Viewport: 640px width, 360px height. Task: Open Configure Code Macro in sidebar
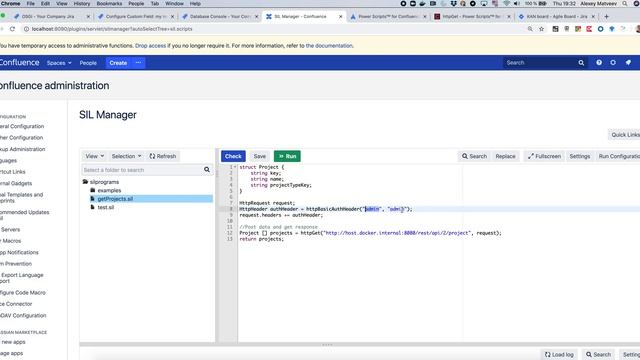tap(23, 293)
